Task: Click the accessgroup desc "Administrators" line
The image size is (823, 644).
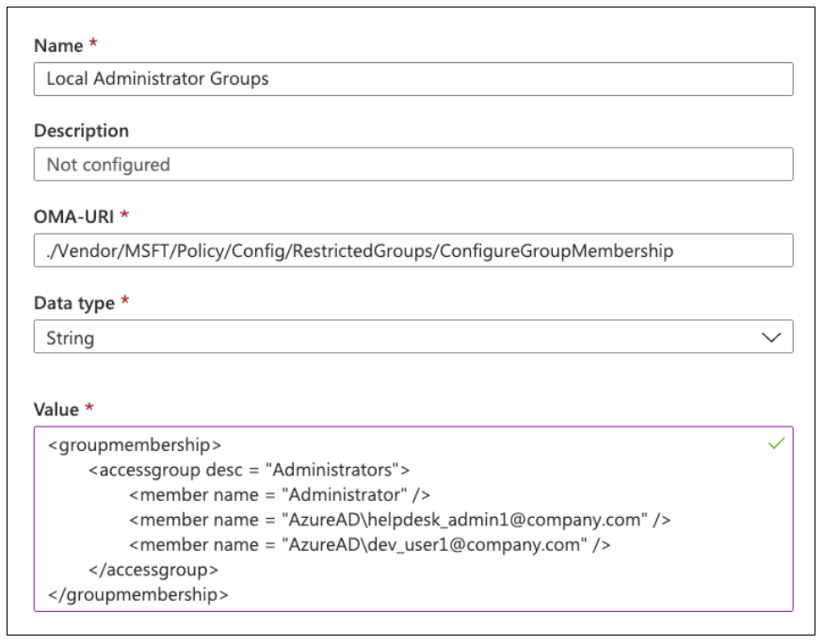Action: coord(249,470)
